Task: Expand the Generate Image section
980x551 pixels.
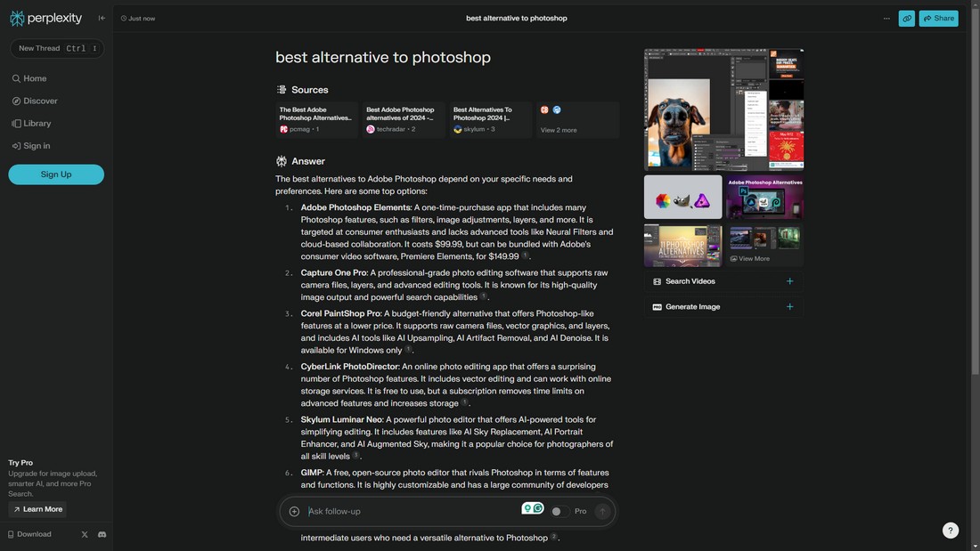Action: pyautogui.click(x=723, y=307)
